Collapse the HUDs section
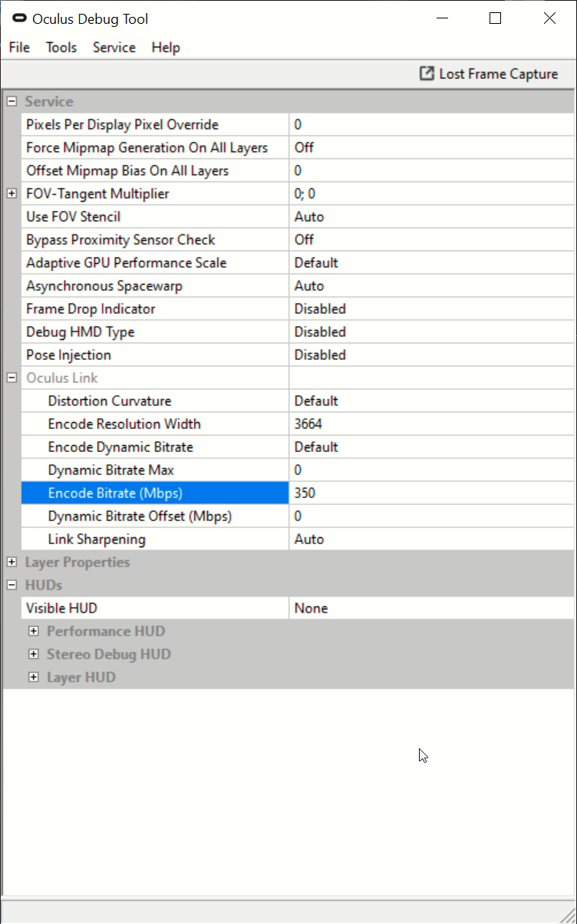Viewport: 577px width, 924px height. 10,584
